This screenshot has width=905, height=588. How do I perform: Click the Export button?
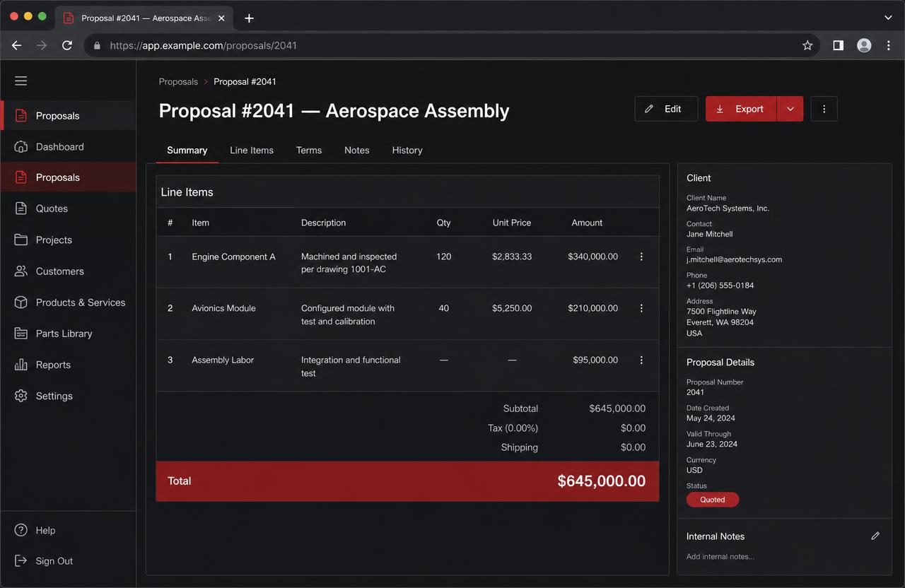pos(741,109)
